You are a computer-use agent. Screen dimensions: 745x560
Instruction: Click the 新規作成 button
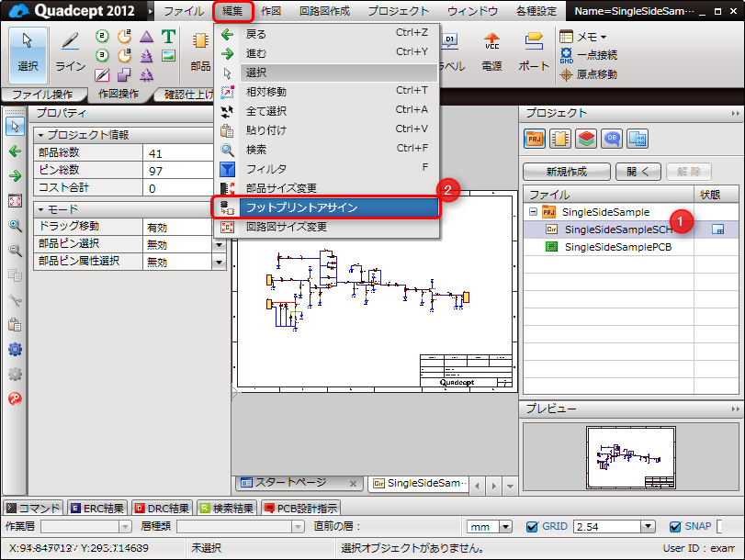click(567, 172)
